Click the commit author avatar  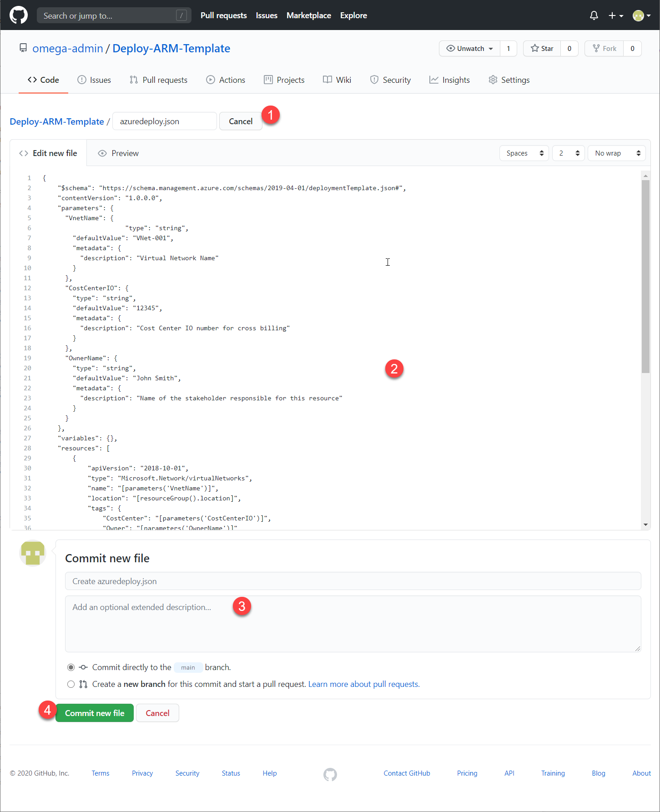(x=33, y=553)
